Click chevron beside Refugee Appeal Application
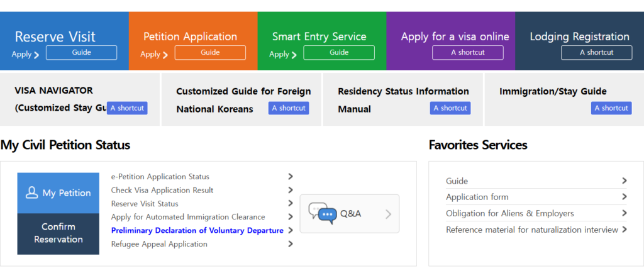 [x=291, y=244]
